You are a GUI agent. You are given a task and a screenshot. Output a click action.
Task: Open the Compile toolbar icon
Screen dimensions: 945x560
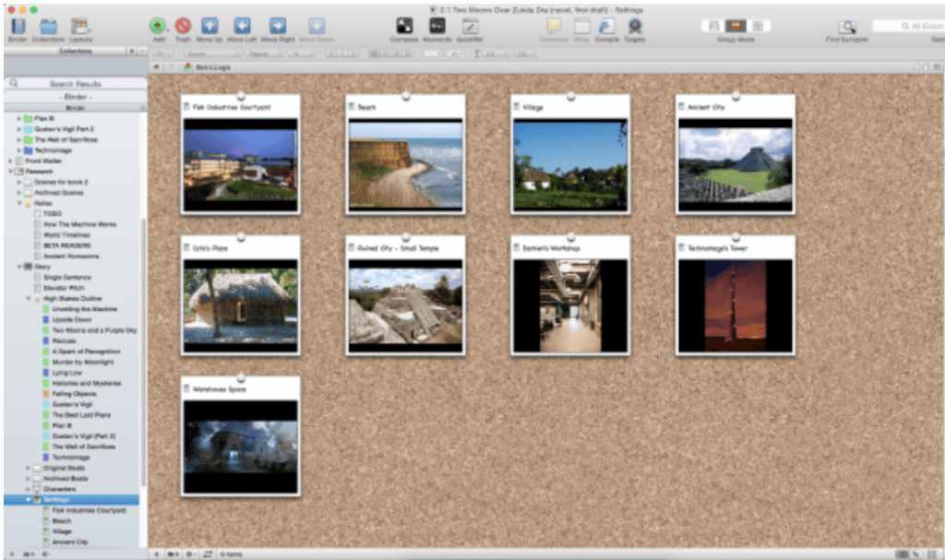tap(607, 26)
